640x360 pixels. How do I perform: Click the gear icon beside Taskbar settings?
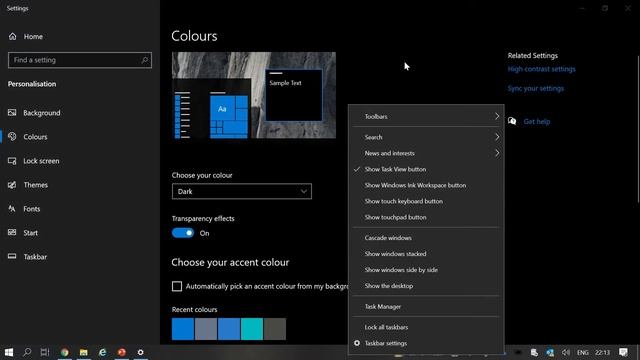tap(357, 343)
